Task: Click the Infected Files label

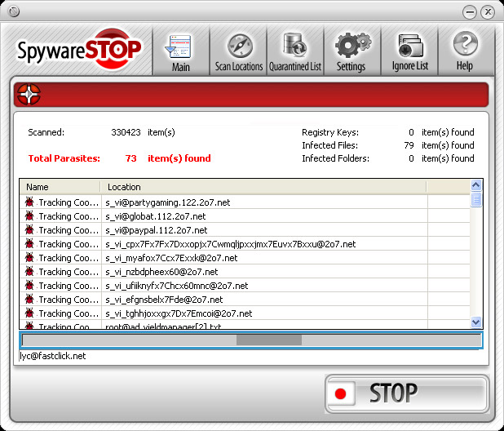Action: click(329, 145)
